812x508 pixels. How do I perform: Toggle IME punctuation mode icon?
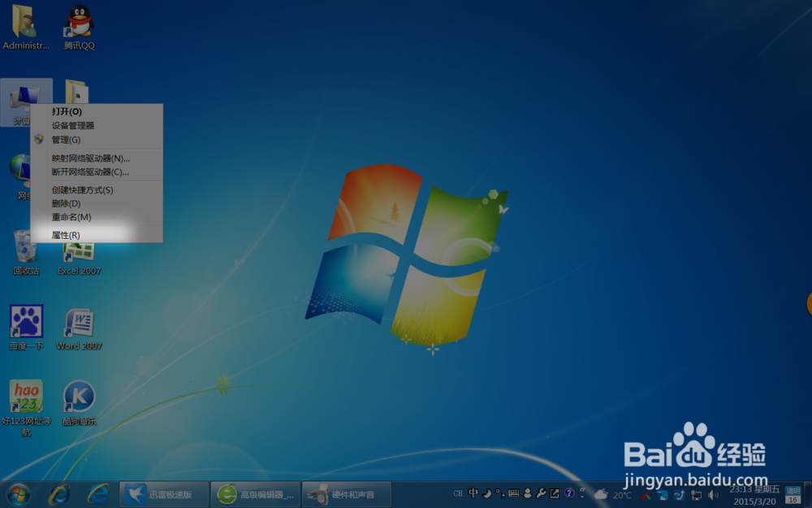pyautogui.click(x=499, y=493)
